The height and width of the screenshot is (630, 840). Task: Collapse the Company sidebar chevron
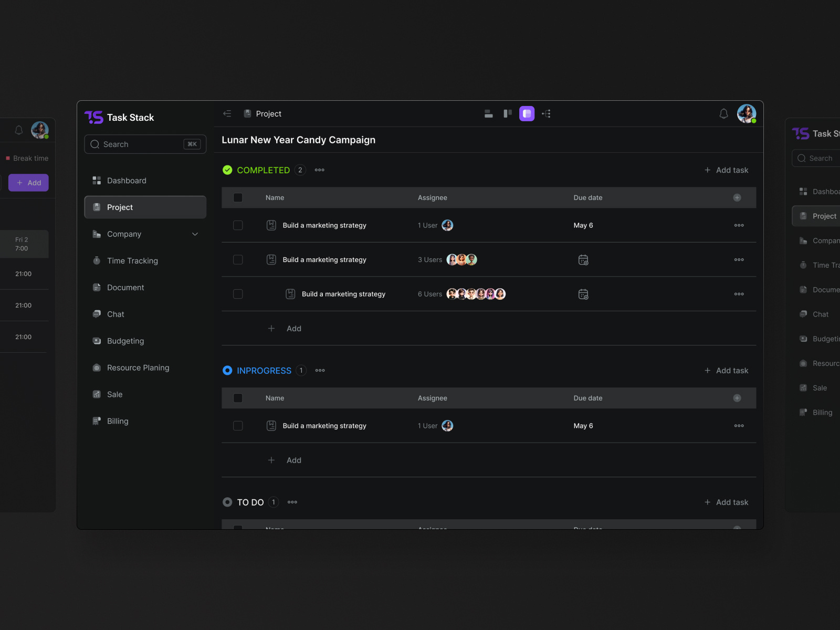[195, 234]
